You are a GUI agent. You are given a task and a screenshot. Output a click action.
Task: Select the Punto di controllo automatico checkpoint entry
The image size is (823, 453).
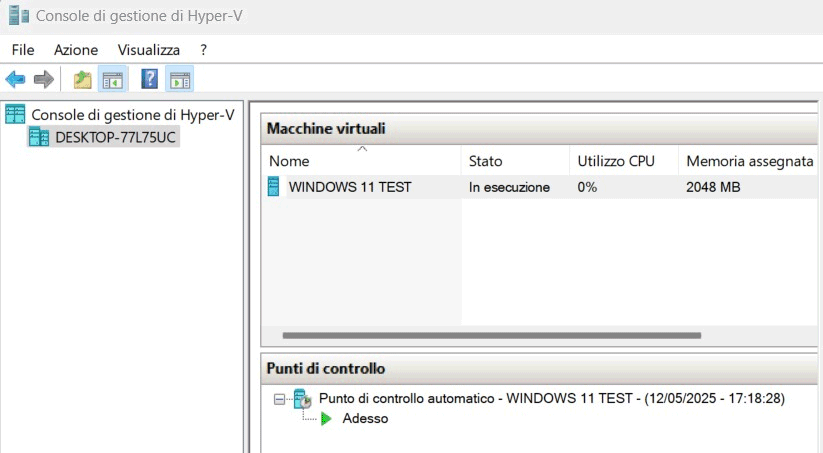(552, 398)
